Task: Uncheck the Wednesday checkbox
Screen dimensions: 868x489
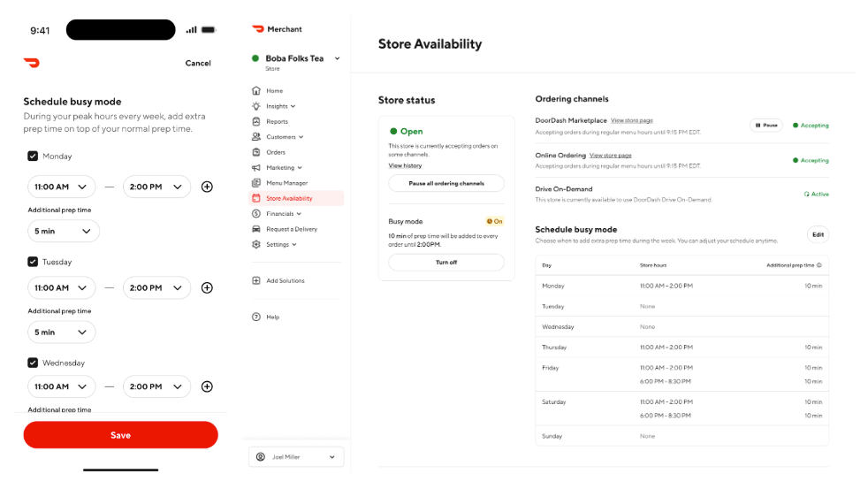Action: coord(33,363)
